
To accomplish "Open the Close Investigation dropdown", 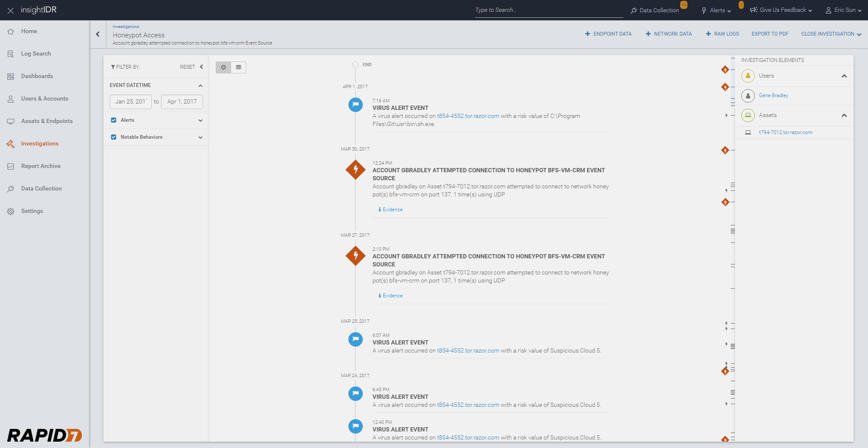I will pos(831,34).
